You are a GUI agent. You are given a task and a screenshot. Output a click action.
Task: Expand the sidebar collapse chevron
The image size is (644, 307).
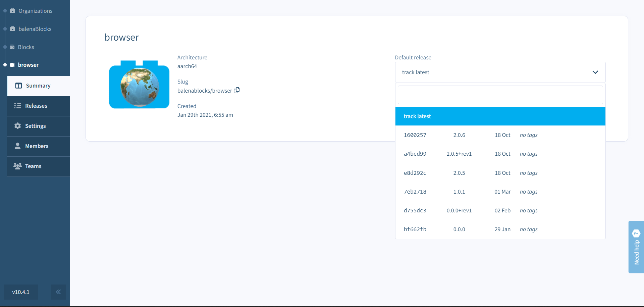pyautogui.click(x=58, y=292)
